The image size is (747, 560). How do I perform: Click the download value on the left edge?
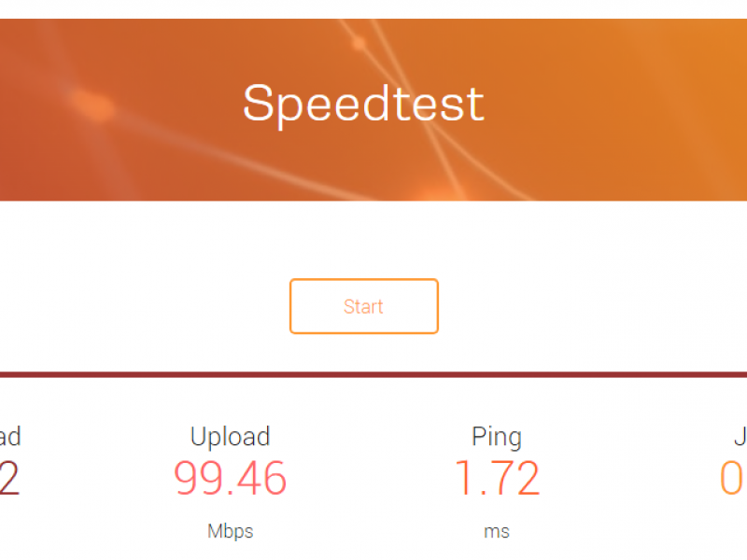[x=7, y=478]
